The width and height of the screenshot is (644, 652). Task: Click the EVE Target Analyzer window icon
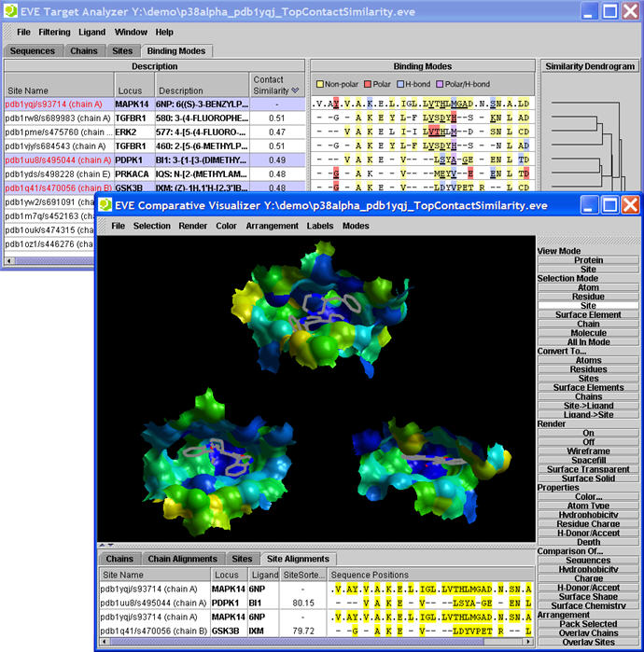11,10
